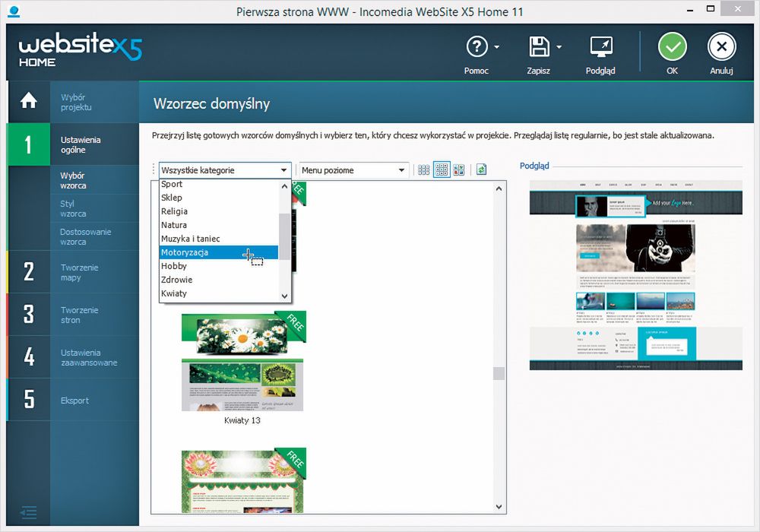This screenshot has width=760, height=532.
Task: Choose Hobby category in list
Action: click(x=219, y=266)
